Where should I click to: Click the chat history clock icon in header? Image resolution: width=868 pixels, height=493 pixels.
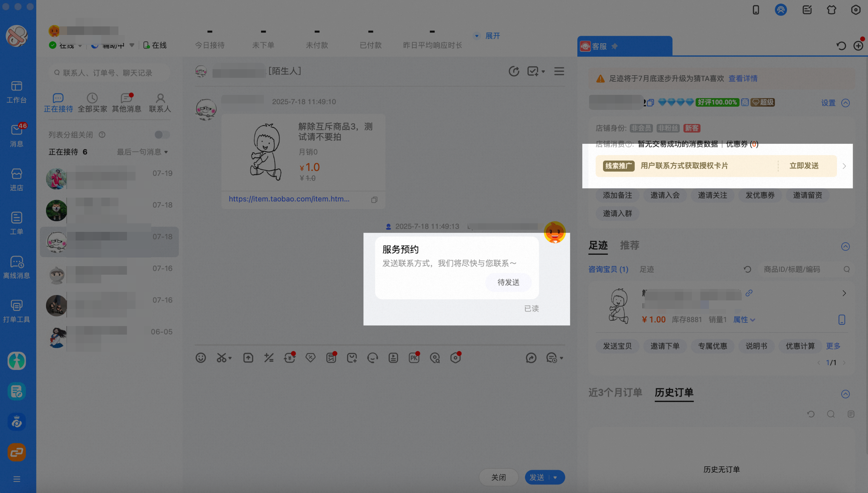514,71
